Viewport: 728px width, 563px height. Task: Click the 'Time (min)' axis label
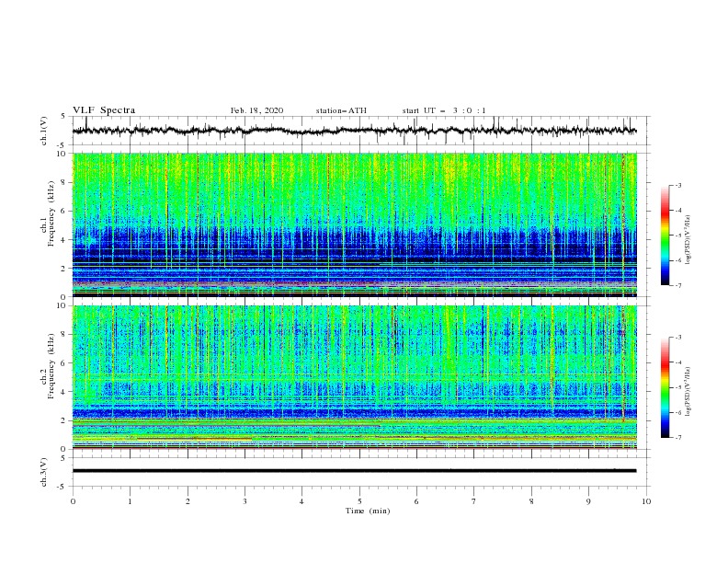(x=368, y=511)
